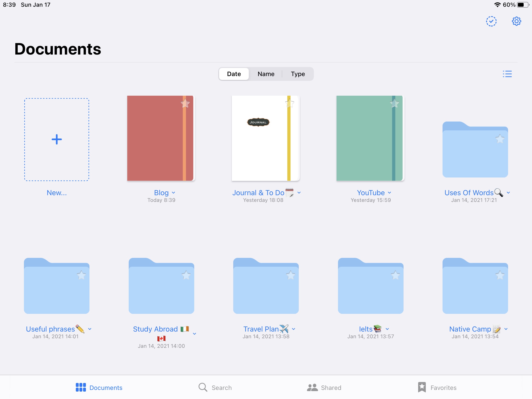This screenshot has width=532, height=399.
Task: Open the Shared tab
Action: pyautogui.click(x=324, y=388)
